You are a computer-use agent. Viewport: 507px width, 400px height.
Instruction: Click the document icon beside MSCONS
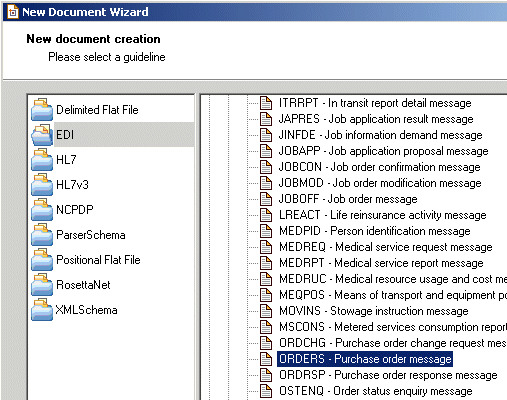click(266, 327)
